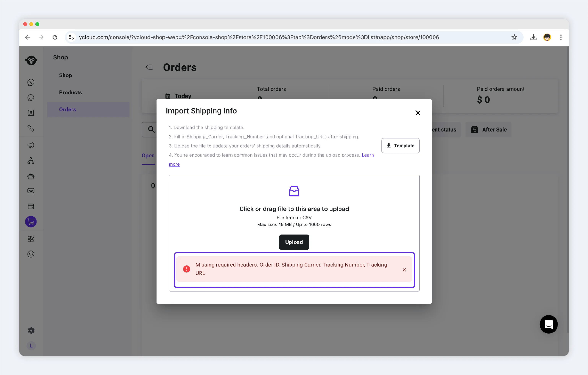Open the phone call icon
588x375 pixels.
[x=31, y=128]
